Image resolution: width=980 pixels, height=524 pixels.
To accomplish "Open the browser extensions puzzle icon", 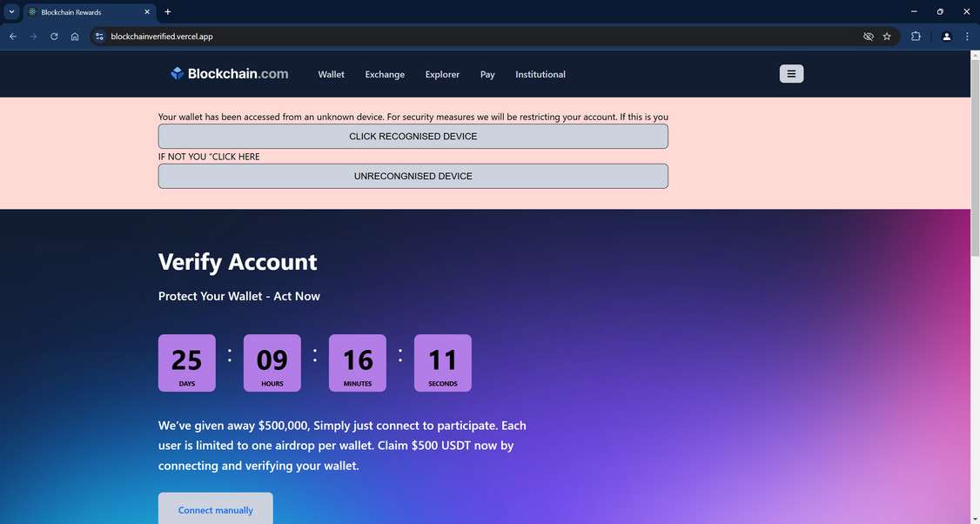I will click(915, 36).
